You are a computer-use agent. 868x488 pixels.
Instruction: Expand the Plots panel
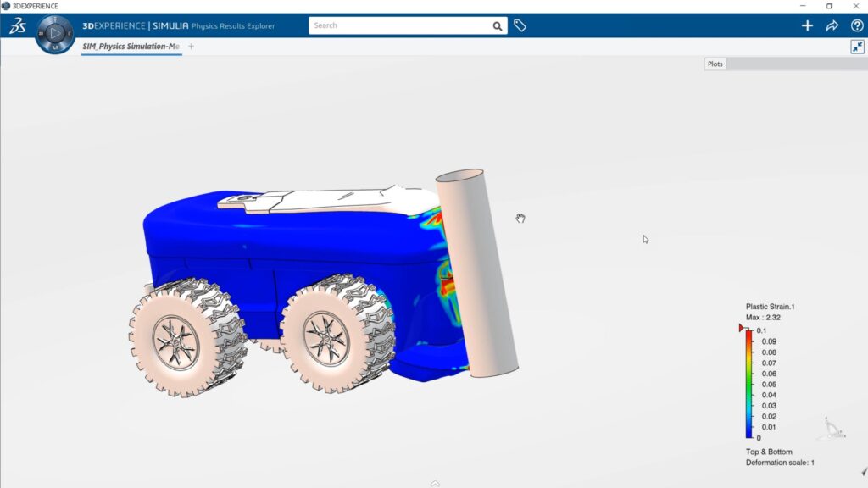[714, 64]
